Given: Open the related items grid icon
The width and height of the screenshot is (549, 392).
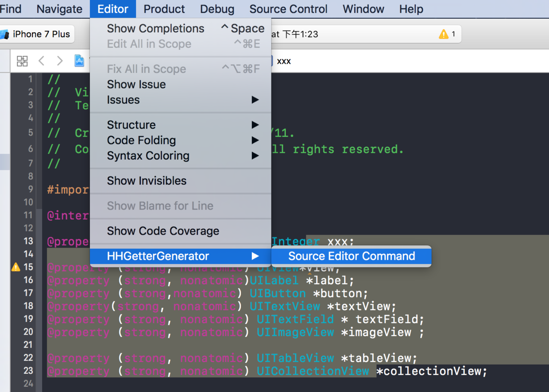Looking at the screenshot, I should (22, 61).
